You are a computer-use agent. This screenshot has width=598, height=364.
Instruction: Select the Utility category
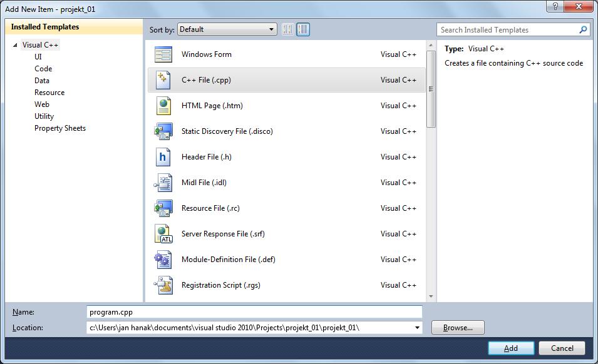tap(44, 116)
